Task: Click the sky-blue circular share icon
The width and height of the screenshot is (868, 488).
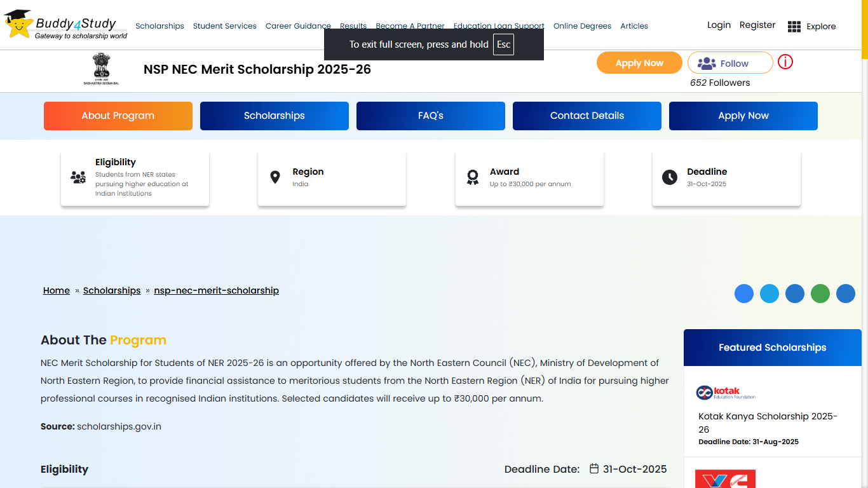Action: tap(770, 294)
